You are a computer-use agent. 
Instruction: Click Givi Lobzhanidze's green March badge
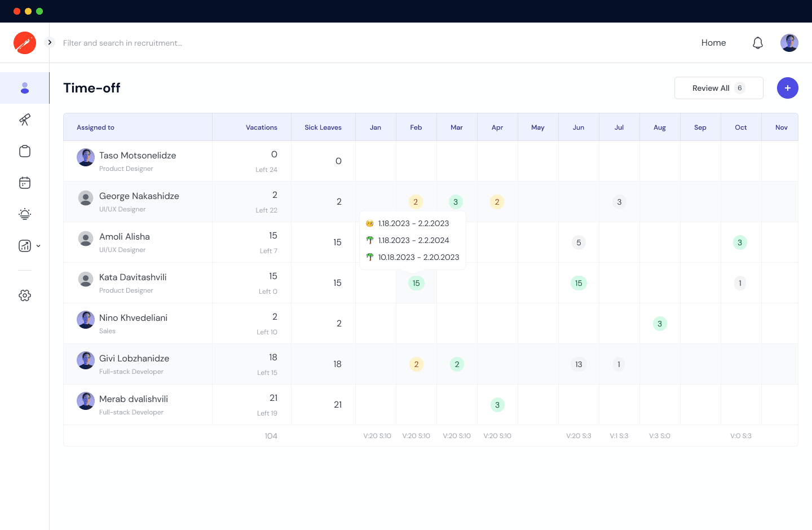point(457,364)
